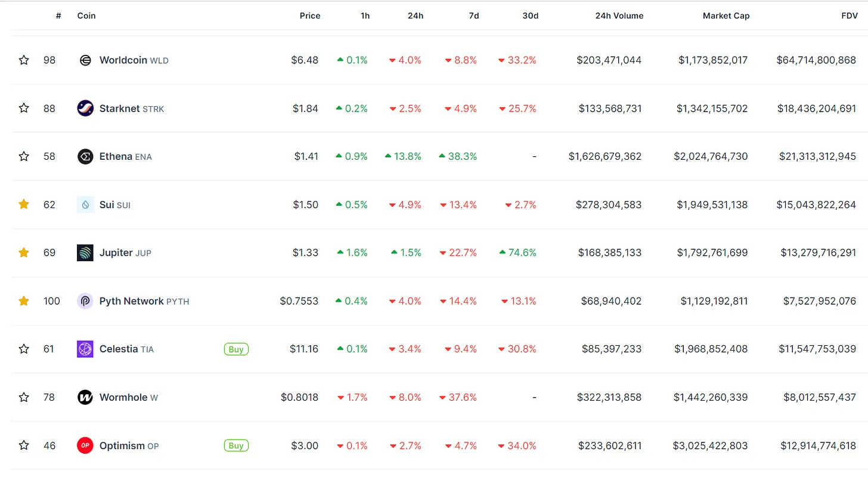
Task: Sort table by Market Cap column
Action: click(x=726, y=16)
